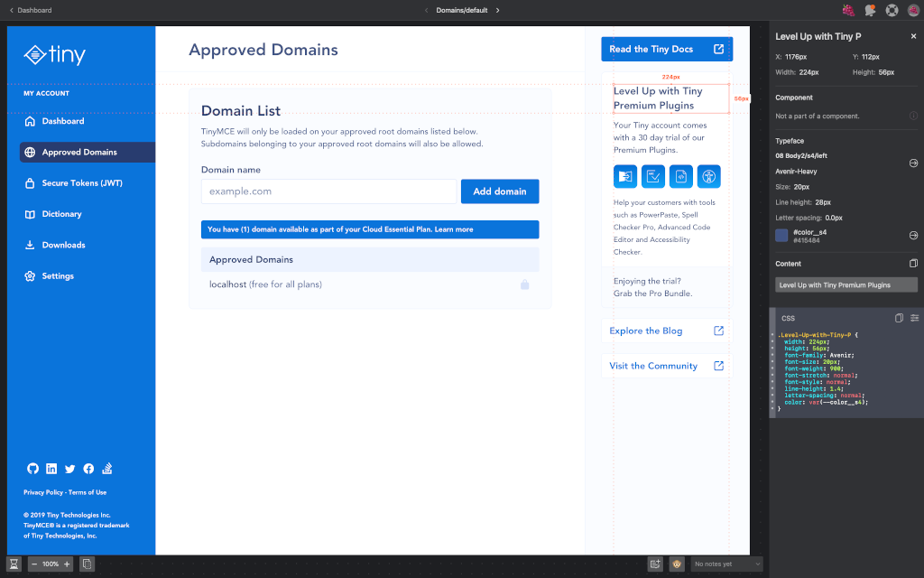Click the lock icon on the localhost row
Screen dimensions: 924x578
pyautogui.click(x=524, y=284)
